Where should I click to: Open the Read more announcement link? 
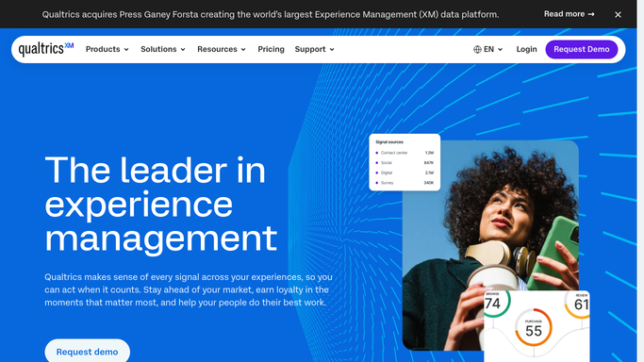(x=570, y=14)
